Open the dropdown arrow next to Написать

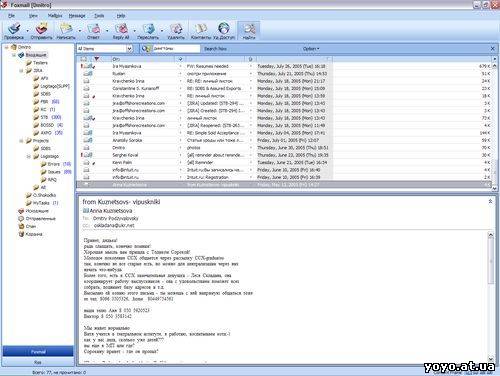pos(80,30)
